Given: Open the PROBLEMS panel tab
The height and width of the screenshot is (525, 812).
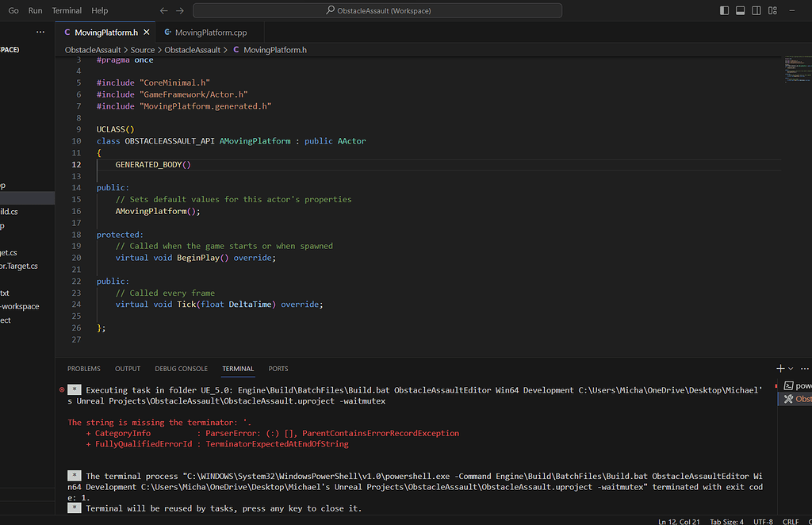Looking at the screenshot, I should (x=83, y=369).
